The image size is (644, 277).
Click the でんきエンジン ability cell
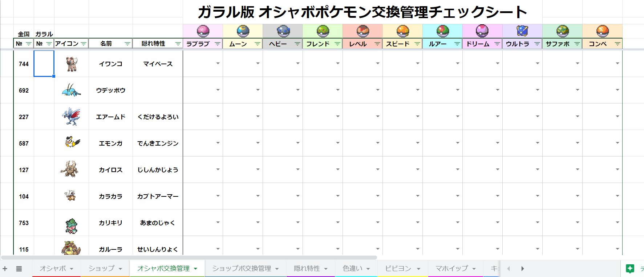(x=158, y=143)
